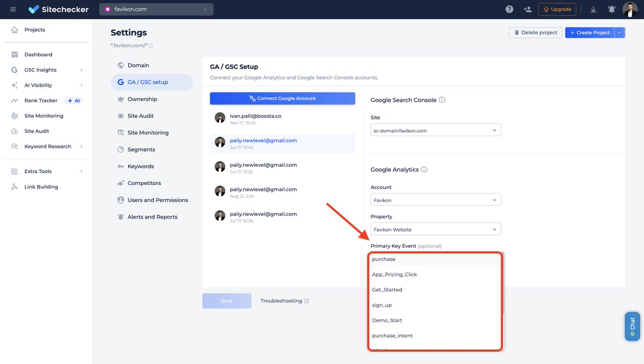
Task: Click the Ownership crown icon
Action: click(121, 99)
